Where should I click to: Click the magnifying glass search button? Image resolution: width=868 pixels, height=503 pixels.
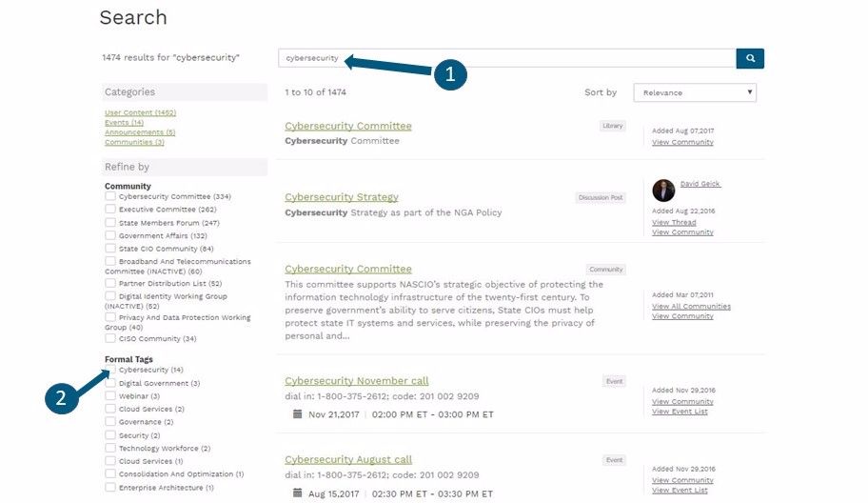click(750, 58)
